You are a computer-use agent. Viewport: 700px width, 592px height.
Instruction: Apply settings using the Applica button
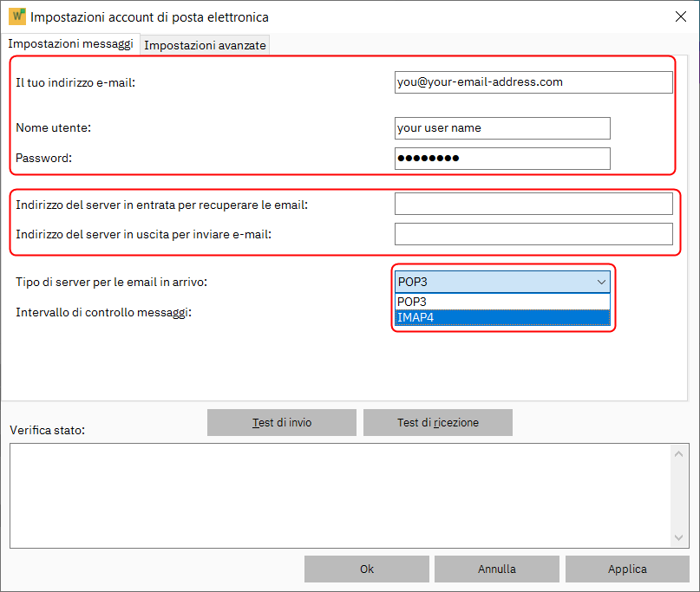tap(627, 569)
